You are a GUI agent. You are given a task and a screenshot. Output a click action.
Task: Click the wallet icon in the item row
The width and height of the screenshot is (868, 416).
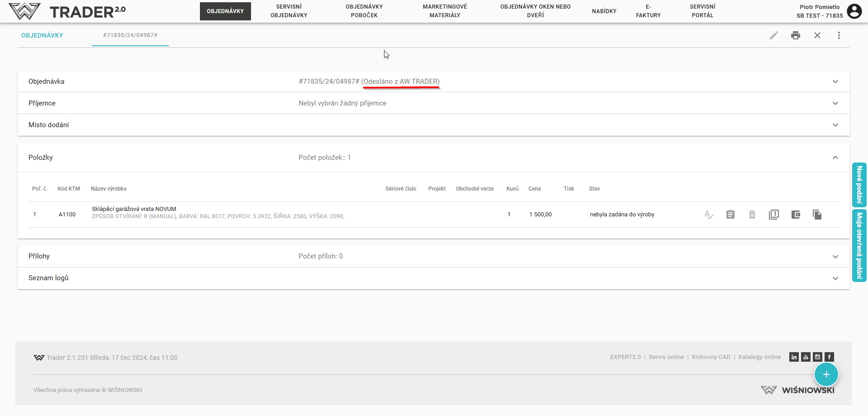[x=796, y=215]
